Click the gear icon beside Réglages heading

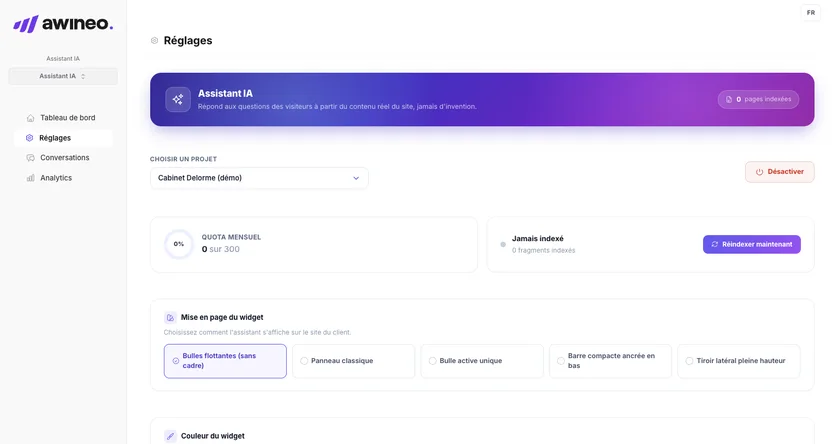pos(154,41)
